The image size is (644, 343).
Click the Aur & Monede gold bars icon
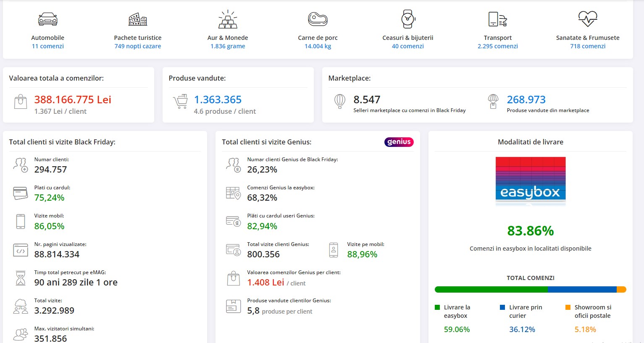228,19
